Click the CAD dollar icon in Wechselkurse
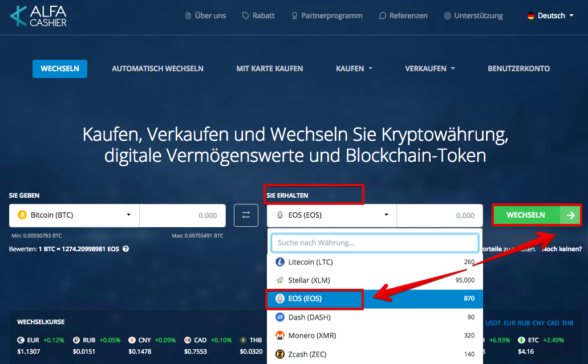This screenshot has height=364, width=588. (188, 340)
